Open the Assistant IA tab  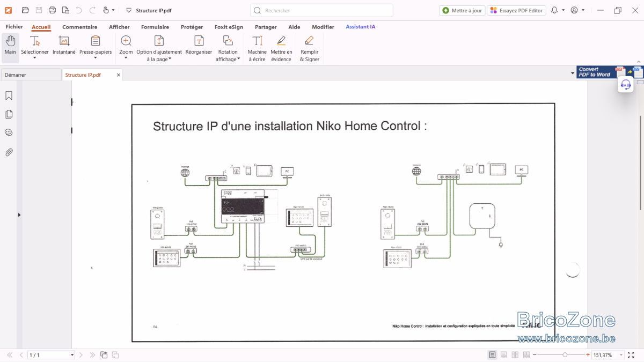click(361, 27)
